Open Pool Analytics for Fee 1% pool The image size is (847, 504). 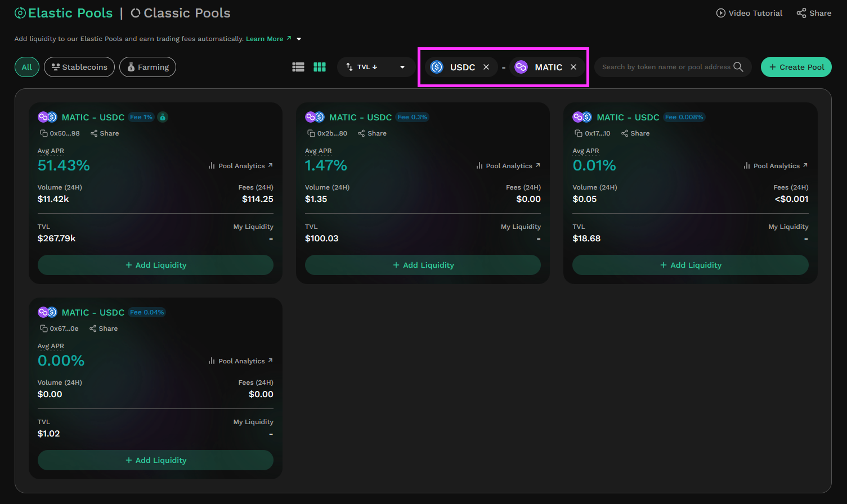tap(240, 166)
